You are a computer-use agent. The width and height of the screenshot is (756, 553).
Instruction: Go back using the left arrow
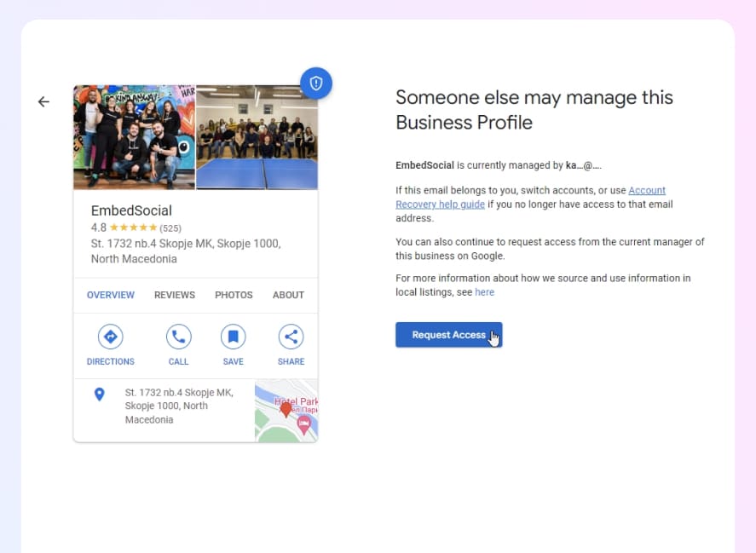click(43, 101)
